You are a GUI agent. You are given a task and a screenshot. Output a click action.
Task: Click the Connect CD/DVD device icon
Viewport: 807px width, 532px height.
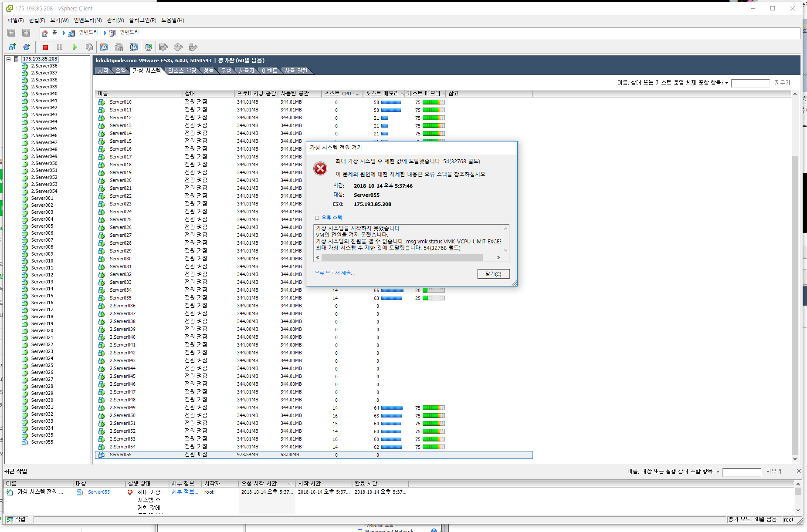(178, 47)
